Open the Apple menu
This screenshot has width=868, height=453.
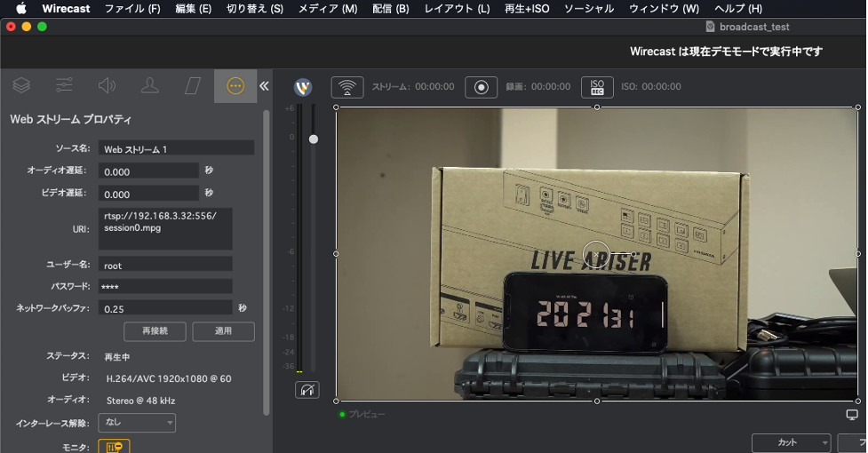[x=21, y=8]
